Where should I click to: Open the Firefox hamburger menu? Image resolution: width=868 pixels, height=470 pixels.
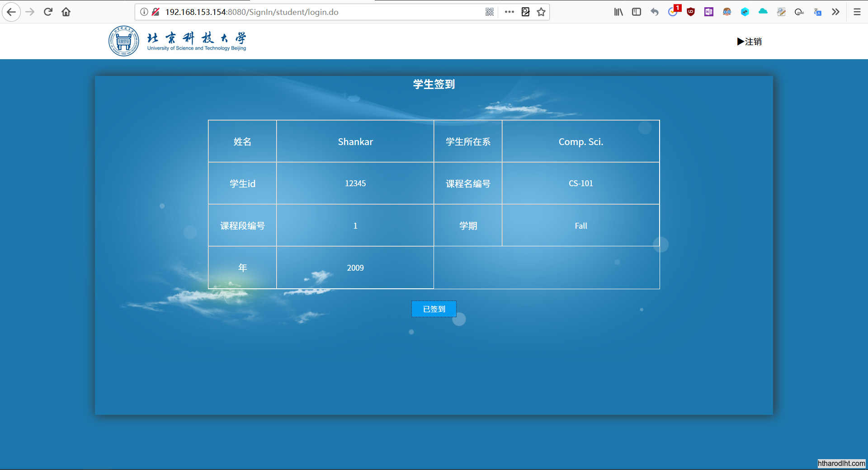tap(857, 12)
